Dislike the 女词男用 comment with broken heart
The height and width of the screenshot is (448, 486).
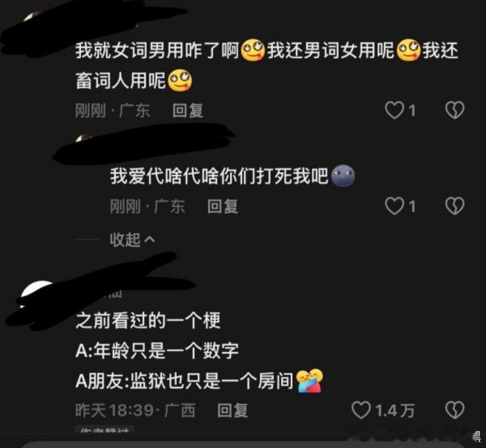click(455, 110)
